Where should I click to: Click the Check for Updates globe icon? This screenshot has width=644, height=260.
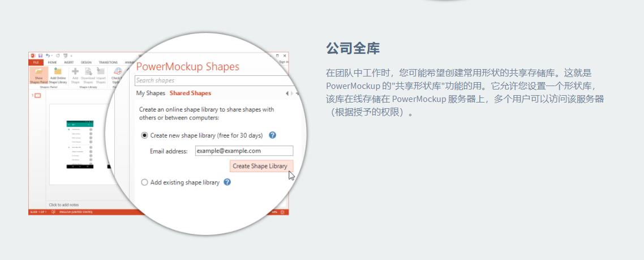(x=118, y=71)
